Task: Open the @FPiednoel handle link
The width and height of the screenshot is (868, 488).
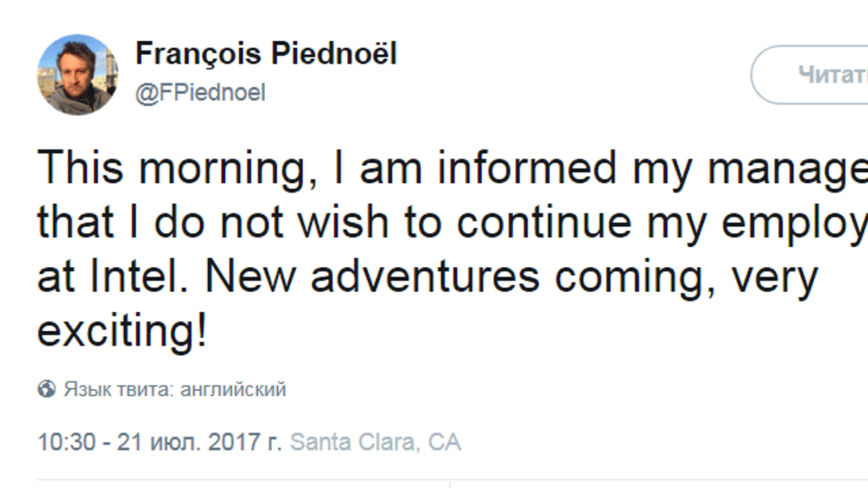Action: tap(200, 92)
